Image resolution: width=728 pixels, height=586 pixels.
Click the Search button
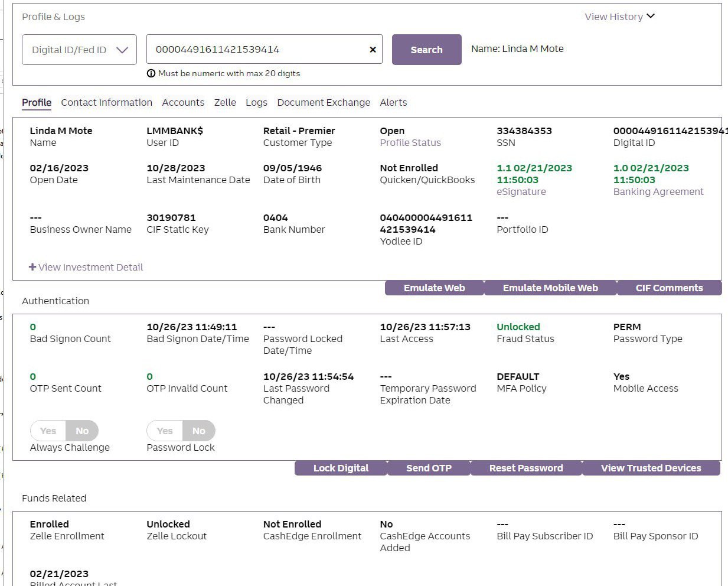click(427, 50)
